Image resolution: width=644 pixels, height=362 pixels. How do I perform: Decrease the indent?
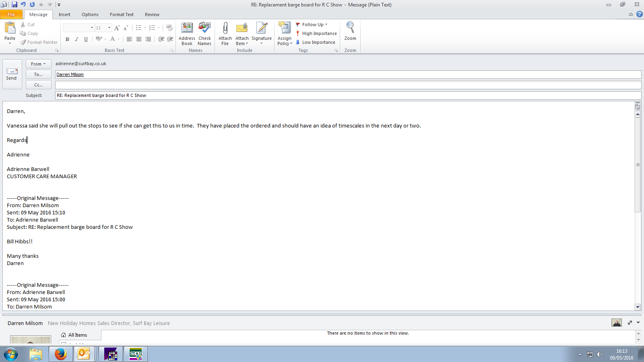coord(161,39)
